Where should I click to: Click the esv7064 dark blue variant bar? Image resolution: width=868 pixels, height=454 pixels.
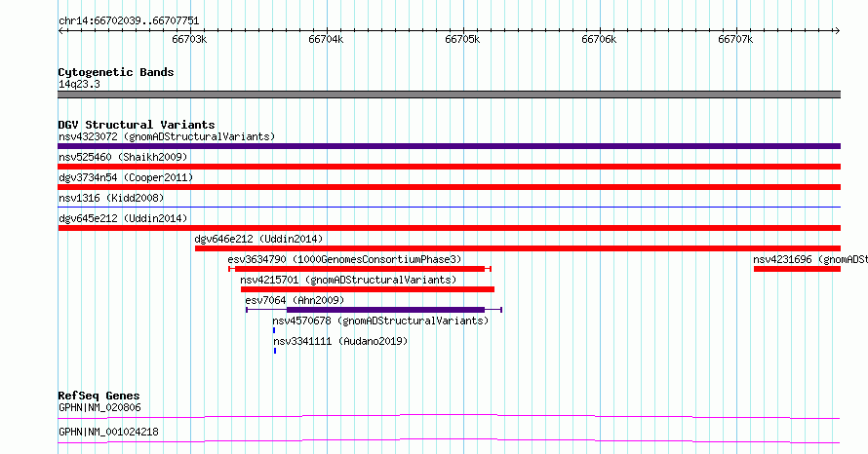point(385,310)
